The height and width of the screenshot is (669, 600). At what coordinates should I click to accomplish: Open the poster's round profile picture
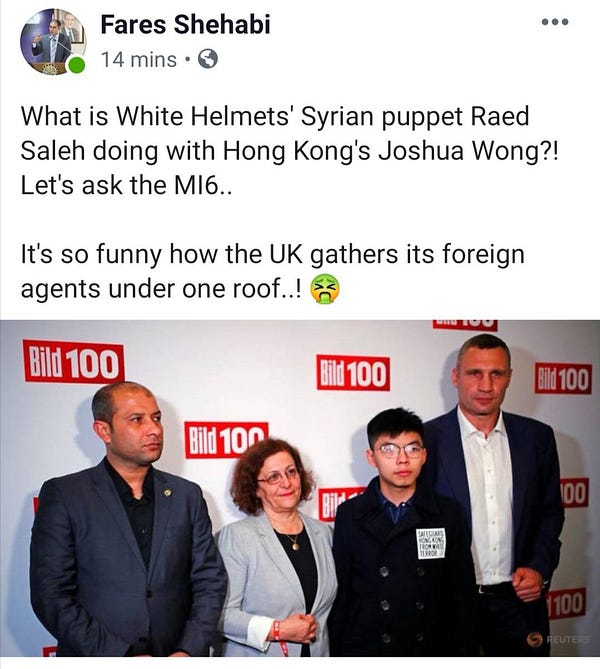(x=53, y=42)
